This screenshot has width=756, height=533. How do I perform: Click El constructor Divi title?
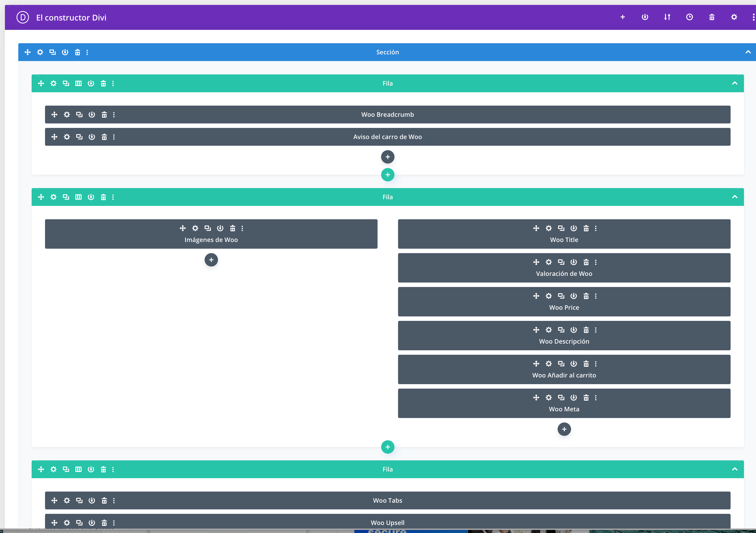(71, 17)
